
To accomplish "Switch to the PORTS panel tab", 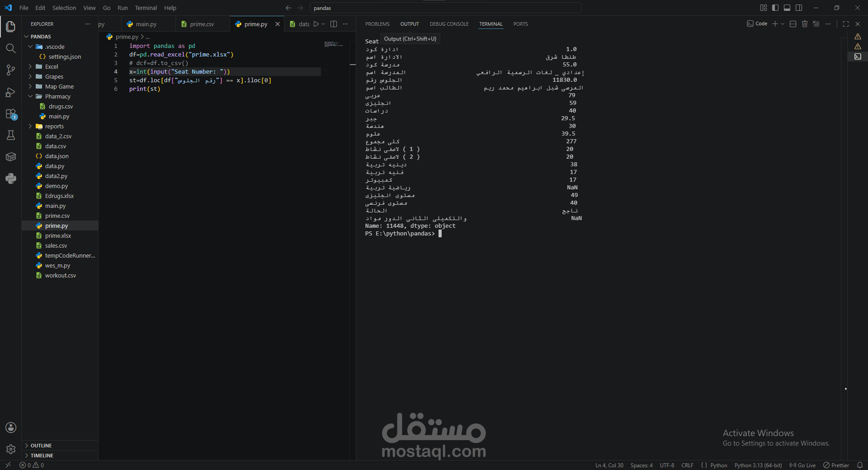I will coord(520,24).
